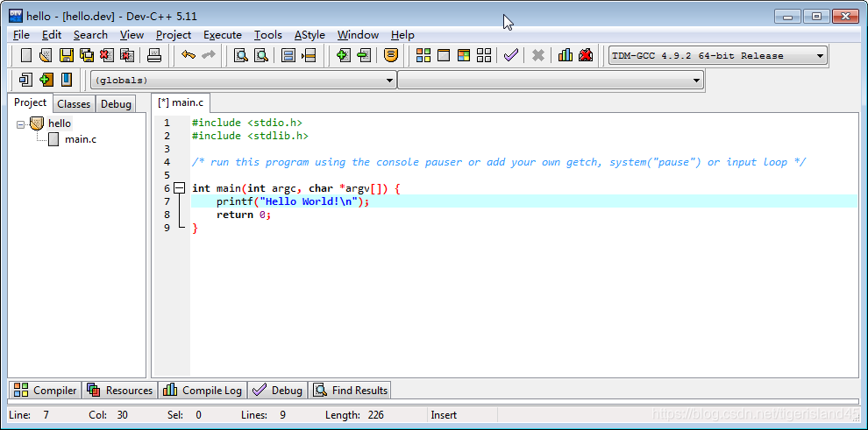
Task: Click the Compile & Run toolbar icon
Action: coord(464,55)
